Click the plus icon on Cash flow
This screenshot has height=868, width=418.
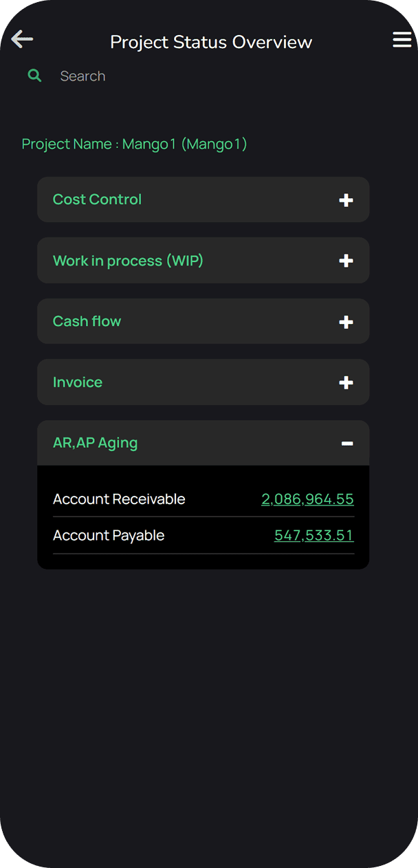point(346,322)
